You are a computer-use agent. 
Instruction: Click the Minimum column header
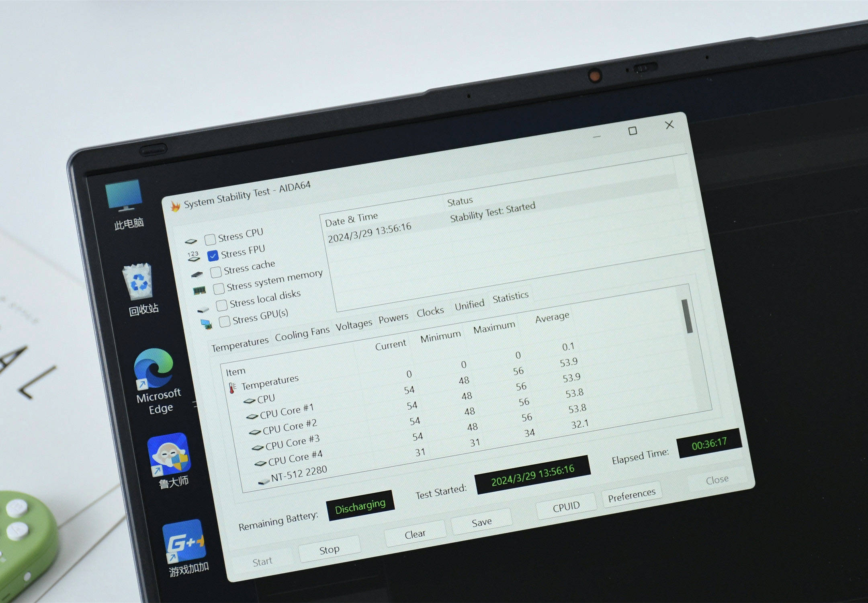point(440,336)
